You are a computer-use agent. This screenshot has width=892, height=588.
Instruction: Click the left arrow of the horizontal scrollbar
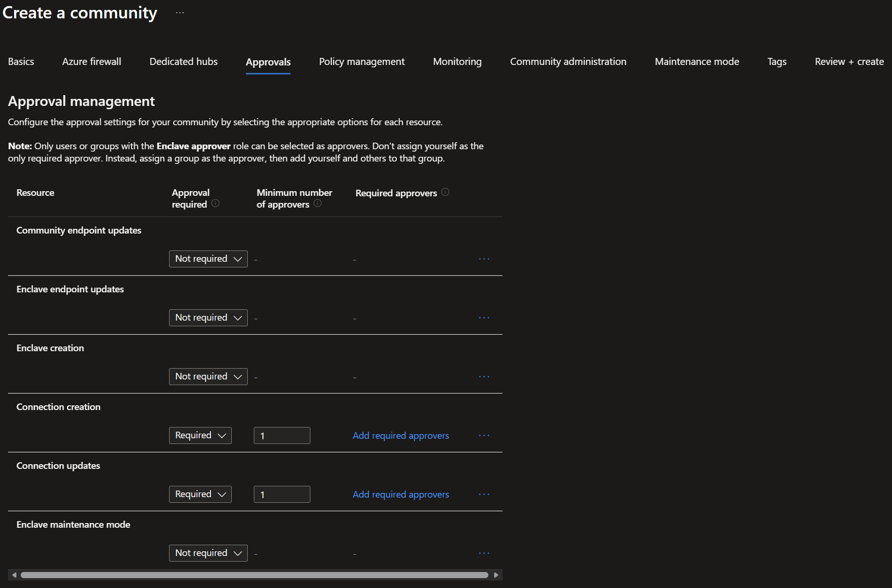click(x=14, y=575)
